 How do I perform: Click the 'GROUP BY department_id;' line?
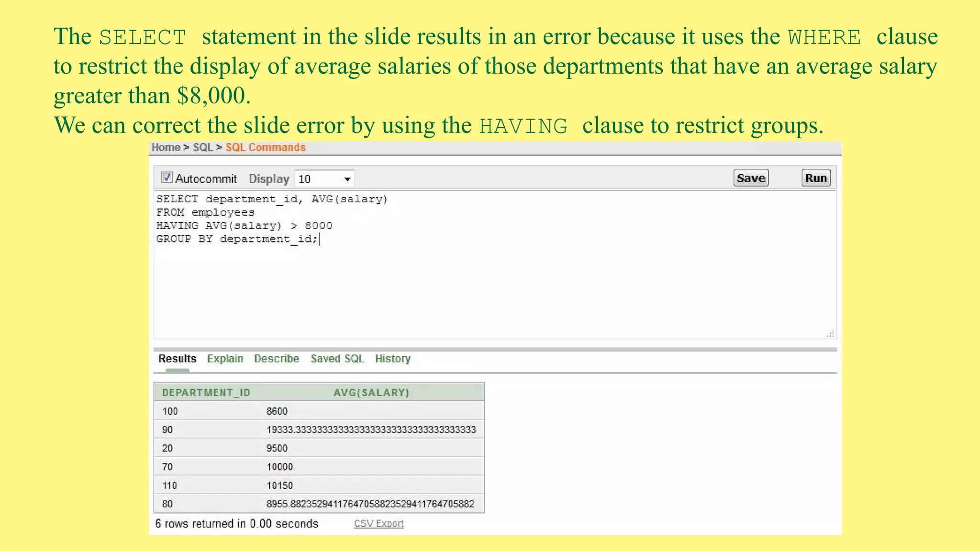point(237,239)
